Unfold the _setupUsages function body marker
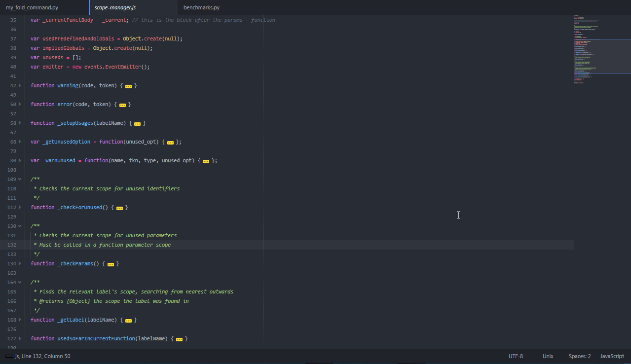Screen dimensions: 631x364 coord(137,123)
